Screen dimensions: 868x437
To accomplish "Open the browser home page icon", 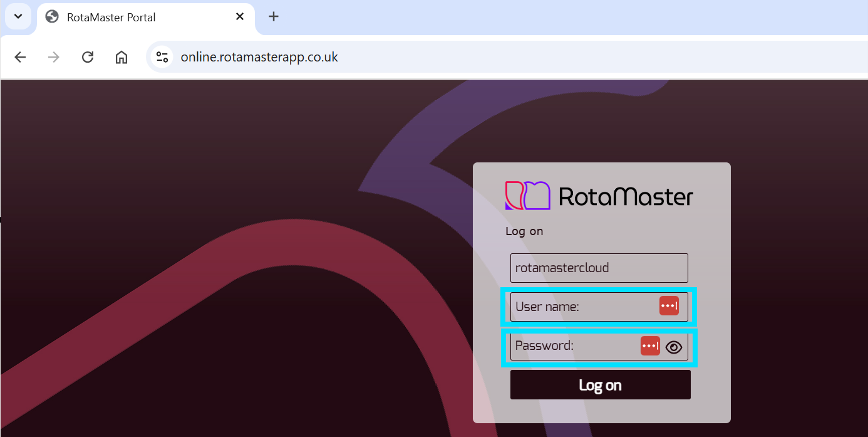I will pyautogui.click(x=121, y=56).
